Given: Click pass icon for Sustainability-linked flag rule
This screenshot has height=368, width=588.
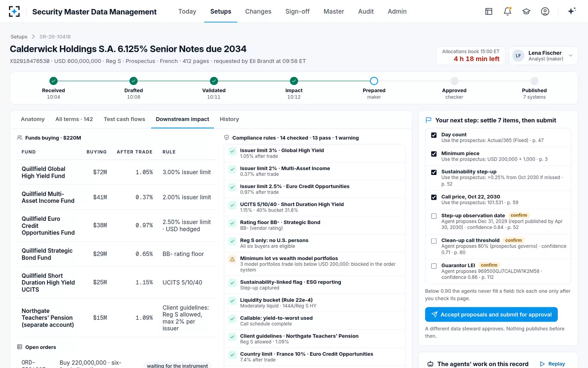Looking at the screenshot, I should (232, 283).
